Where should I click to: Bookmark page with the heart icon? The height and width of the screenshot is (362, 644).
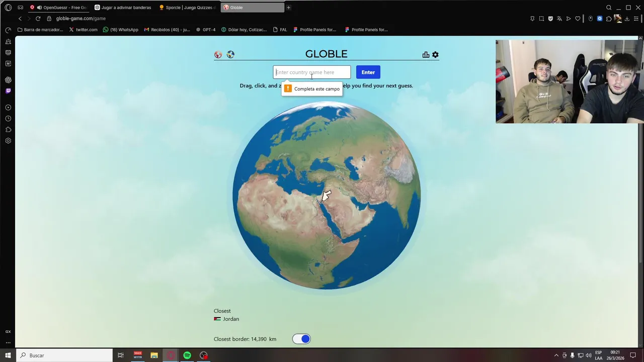tap(578, 19)
